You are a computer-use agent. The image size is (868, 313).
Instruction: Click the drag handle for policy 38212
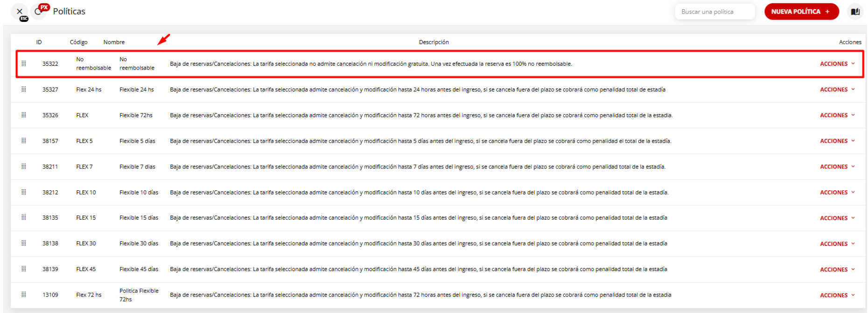coord(24,192)
